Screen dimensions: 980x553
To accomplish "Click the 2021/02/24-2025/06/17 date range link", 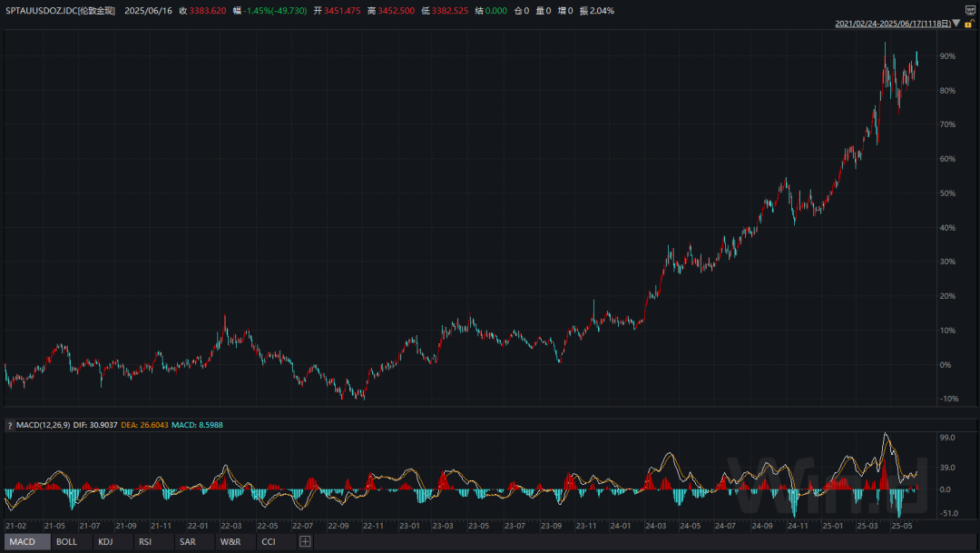I will [x=891, y=24].
